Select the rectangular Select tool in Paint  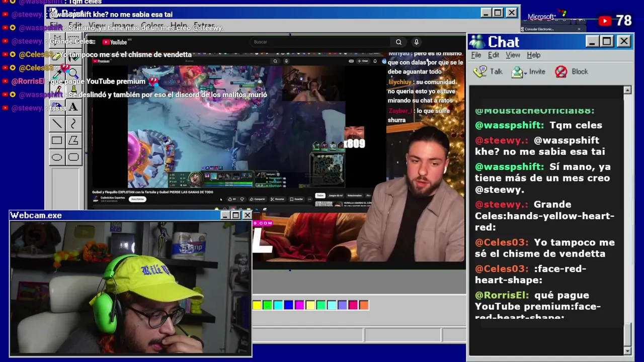point(73,40)
